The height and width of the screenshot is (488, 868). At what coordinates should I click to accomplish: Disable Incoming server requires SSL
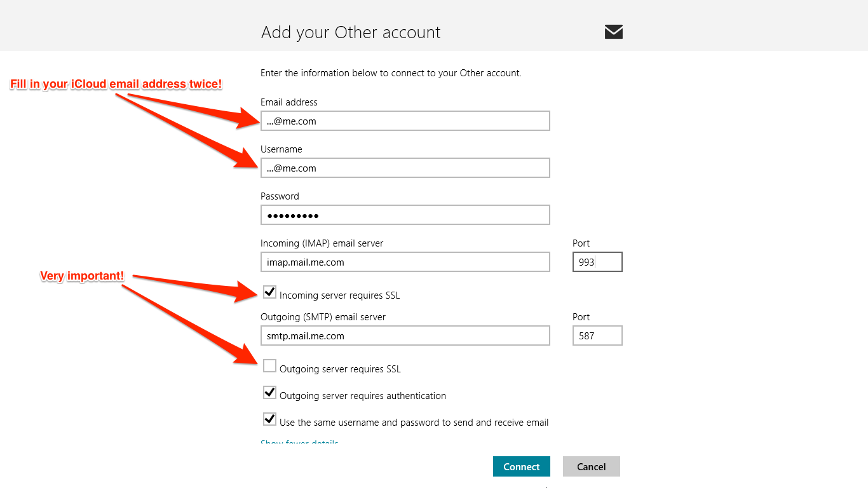pos(269,292)
